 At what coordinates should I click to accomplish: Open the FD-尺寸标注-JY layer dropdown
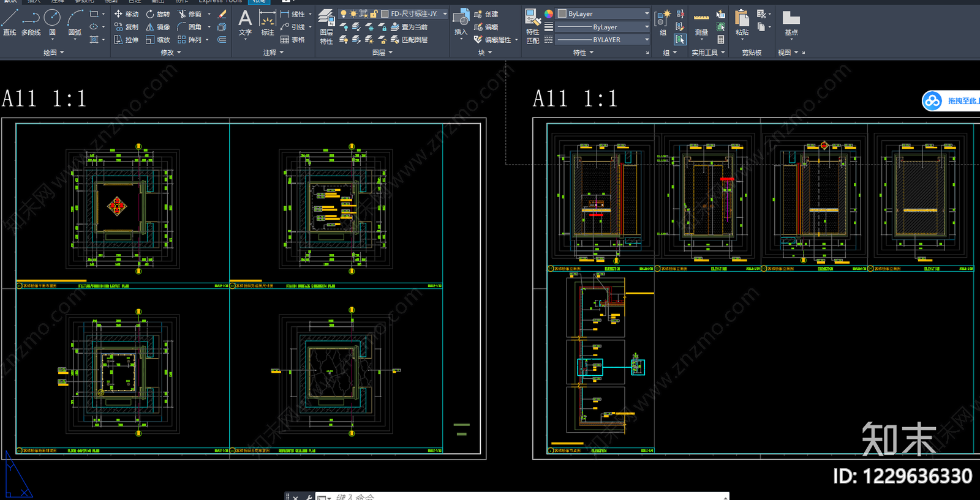pyautogui.click(x=445, y=13)
